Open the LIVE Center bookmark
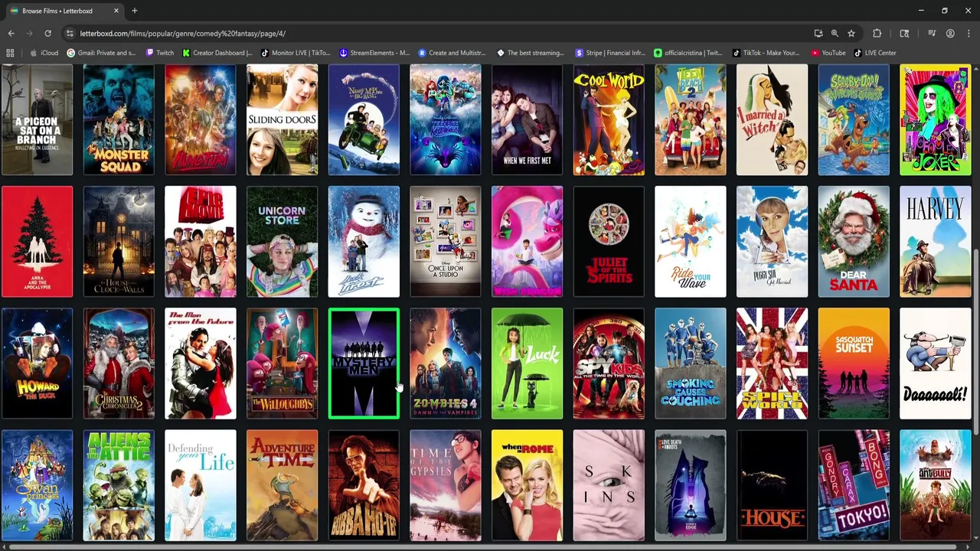The image size is (980, 551). tap(875, 53)
